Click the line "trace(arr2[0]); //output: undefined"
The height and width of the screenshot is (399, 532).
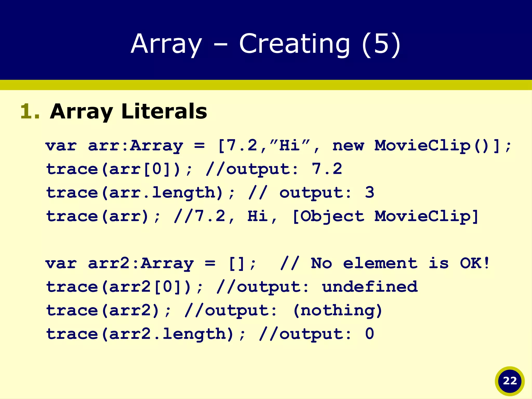232,287
